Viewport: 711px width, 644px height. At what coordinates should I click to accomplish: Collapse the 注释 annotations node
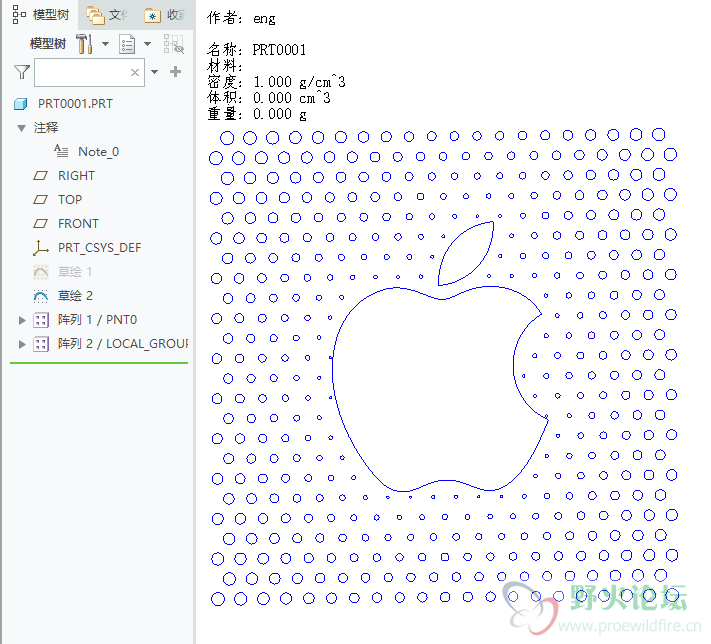coord(21,128)
